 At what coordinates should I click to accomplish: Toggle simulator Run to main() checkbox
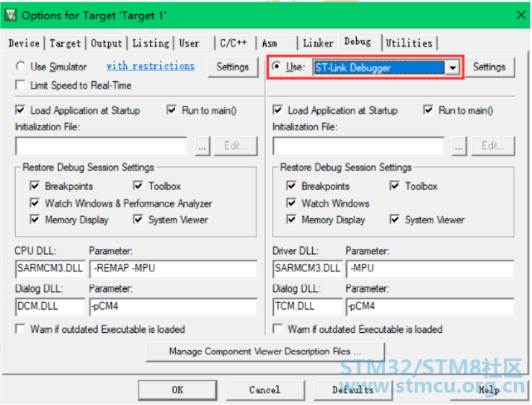[x=172, y=110]
